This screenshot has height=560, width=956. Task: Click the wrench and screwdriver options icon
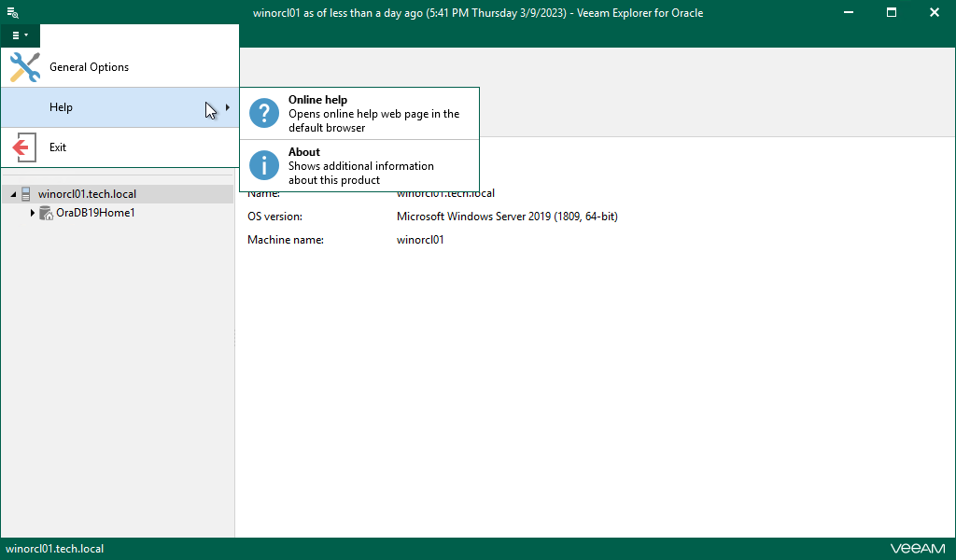coord(25,67)
